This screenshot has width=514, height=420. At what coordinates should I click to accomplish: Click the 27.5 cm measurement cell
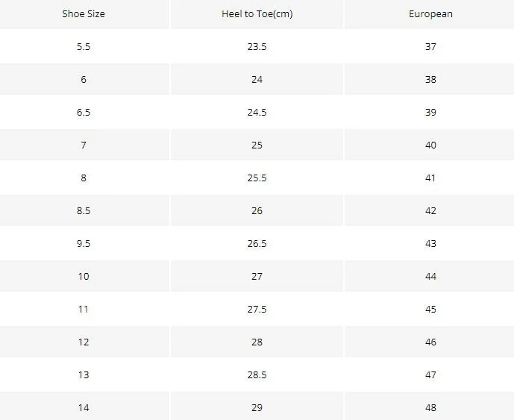(x=257, y=309)
